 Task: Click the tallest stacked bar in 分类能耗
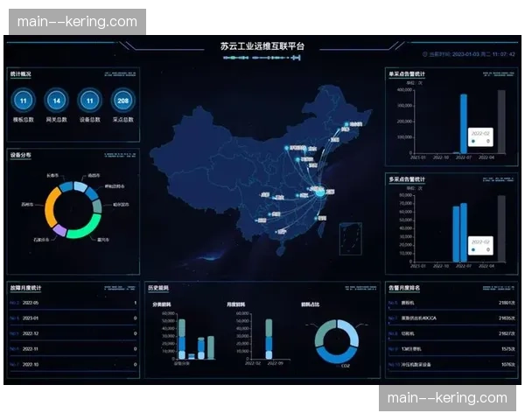click(182, 339)
